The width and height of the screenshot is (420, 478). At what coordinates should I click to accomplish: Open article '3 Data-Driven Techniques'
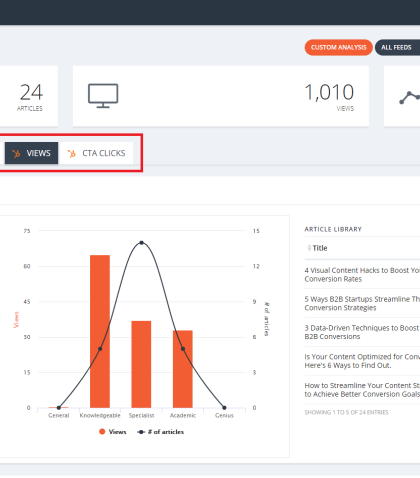pyautogui.click(x=362, y=332)
